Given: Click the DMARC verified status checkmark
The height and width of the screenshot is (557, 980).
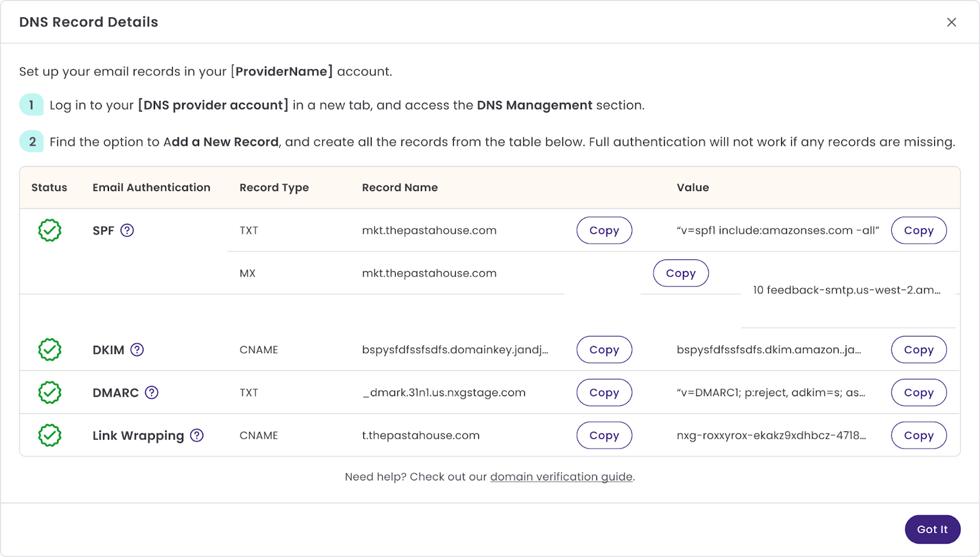Looking at the screenshot, I should [50, 392].
